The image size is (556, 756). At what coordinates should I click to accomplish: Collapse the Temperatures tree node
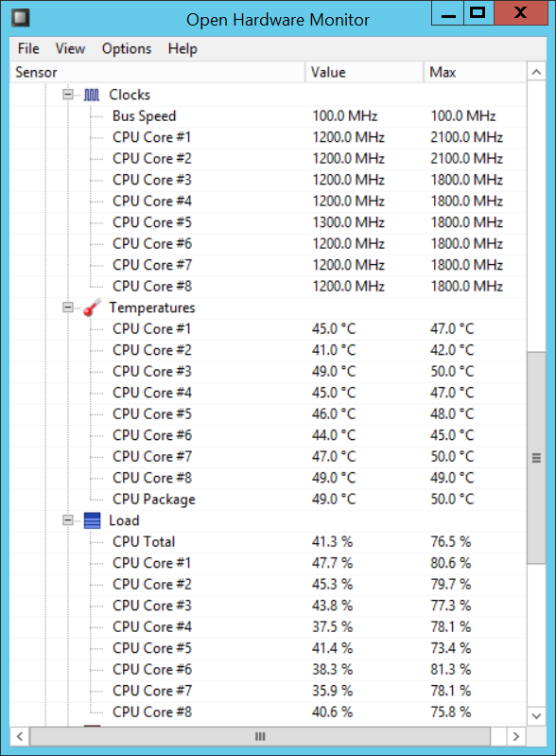click(x=68, y=308)
